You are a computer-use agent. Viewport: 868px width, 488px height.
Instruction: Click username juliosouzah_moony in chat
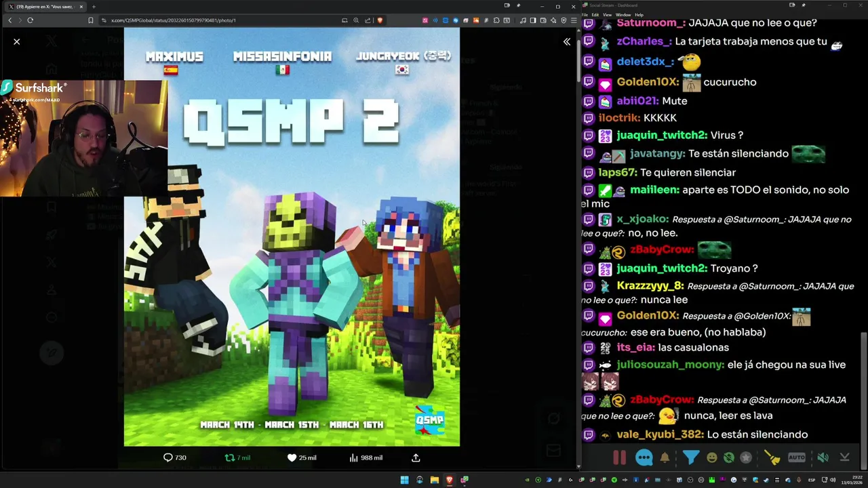[x=670, y=365]
